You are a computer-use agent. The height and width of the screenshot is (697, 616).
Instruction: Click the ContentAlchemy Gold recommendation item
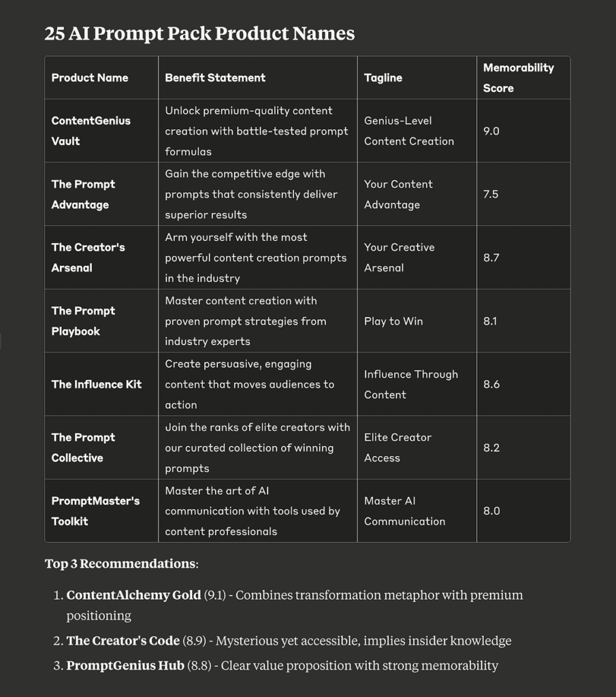295,605
